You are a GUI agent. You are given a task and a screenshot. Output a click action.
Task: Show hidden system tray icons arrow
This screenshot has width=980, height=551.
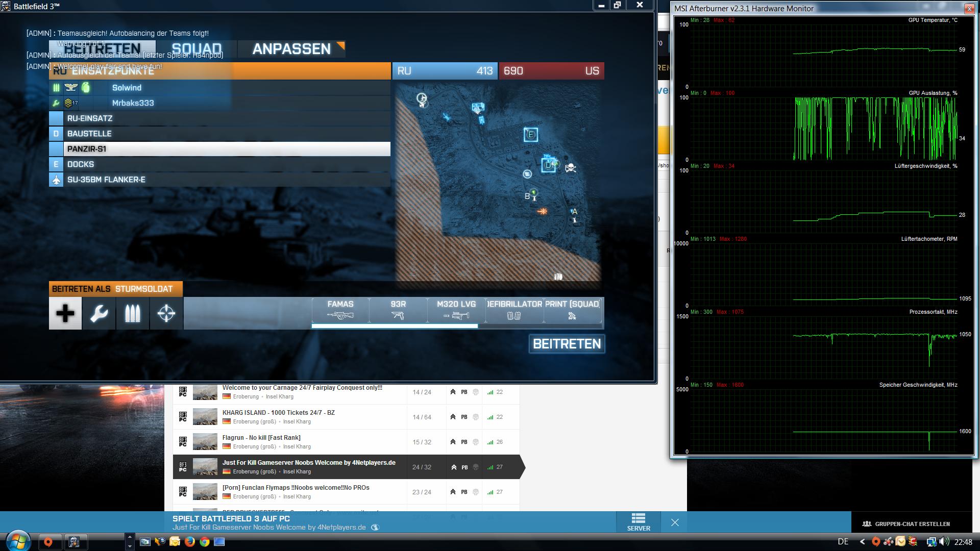pyautogui.click(x=863, y=542)
